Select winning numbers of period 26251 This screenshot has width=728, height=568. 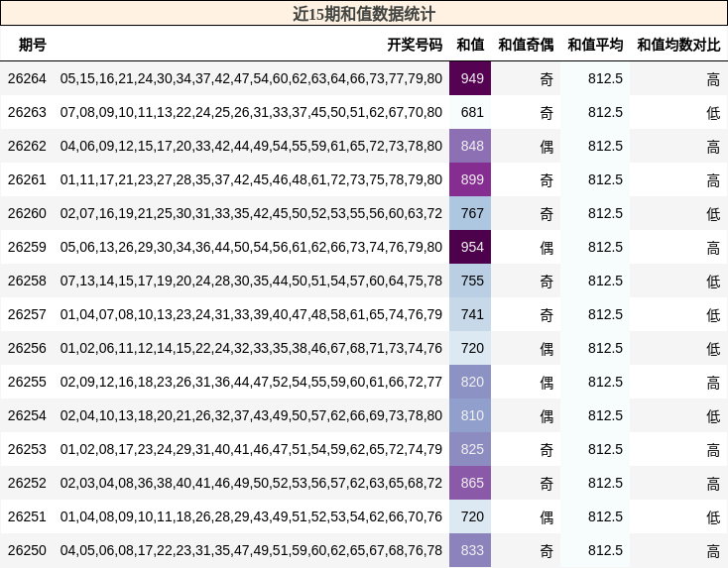coord(251,516)
